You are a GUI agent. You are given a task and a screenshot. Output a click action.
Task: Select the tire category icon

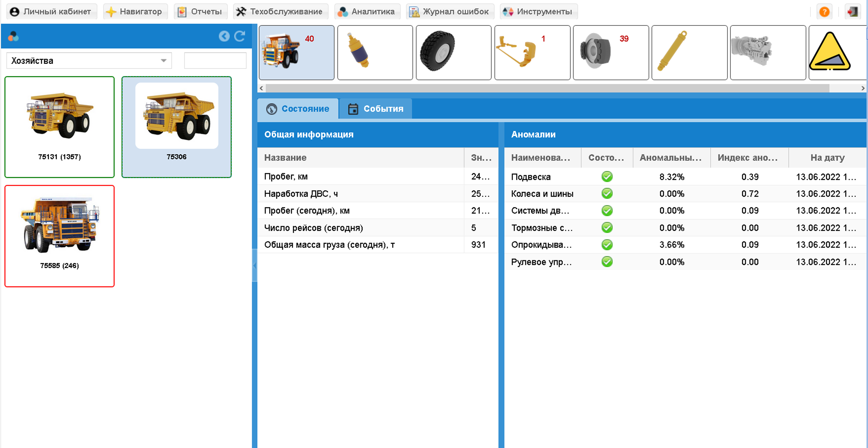click(454, 53)
